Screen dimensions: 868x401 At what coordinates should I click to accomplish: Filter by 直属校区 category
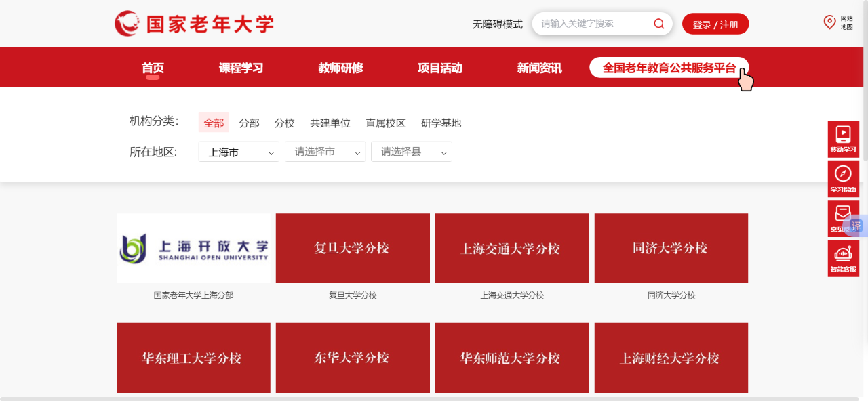[385, 123]
